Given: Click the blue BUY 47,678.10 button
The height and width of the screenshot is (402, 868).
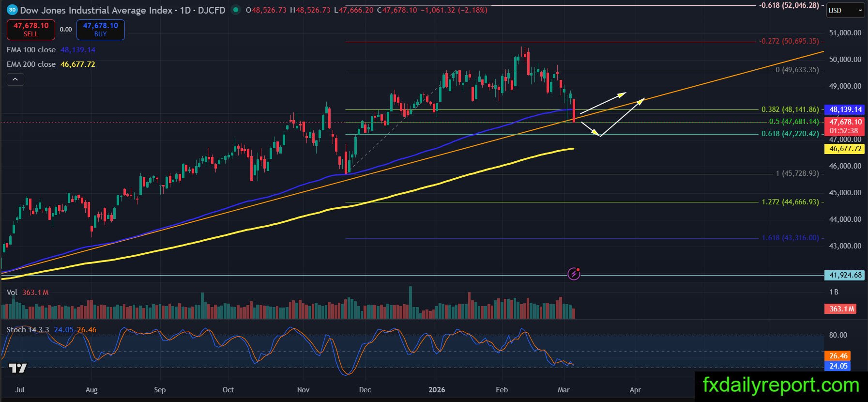Looking at the screenshot, I should [x=101, y=30].
